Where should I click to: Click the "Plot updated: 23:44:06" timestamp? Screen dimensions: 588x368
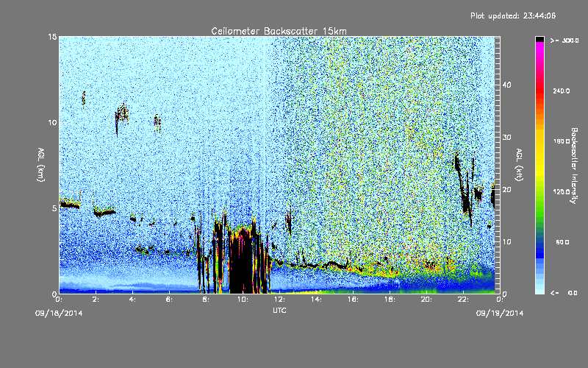point(513,15)
